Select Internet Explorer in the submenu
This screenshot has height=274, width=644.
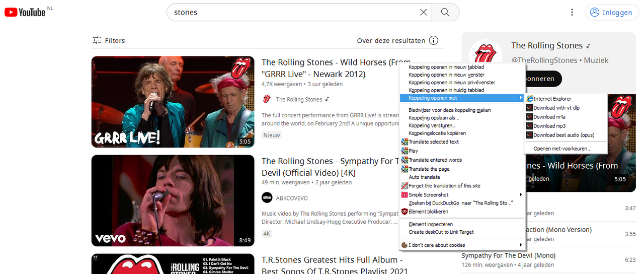566,99
